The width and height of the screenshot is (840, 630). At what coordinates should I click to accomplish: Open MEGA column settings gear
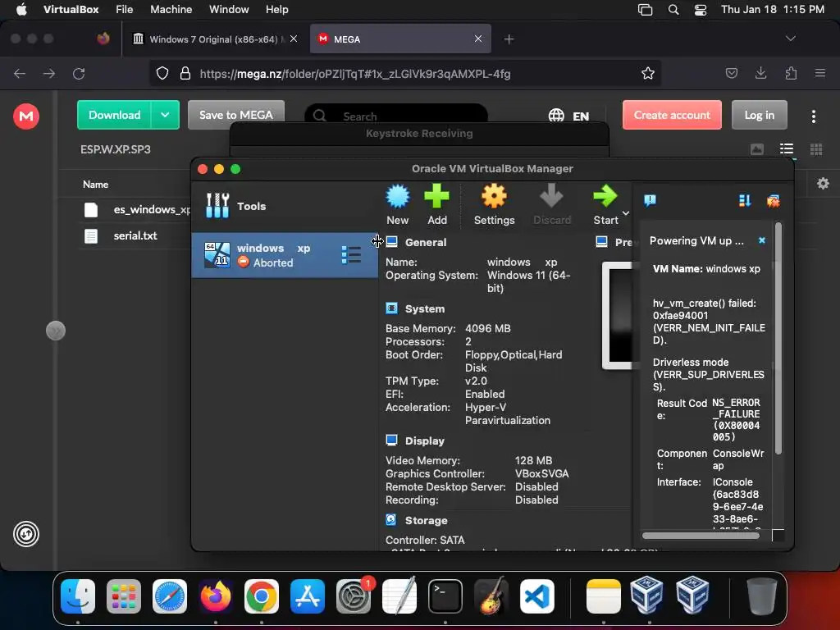click(823, 184)
